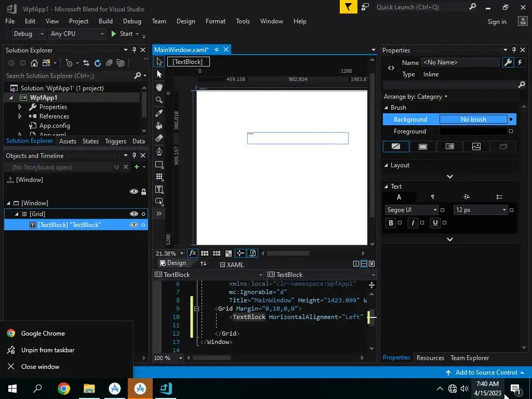Click Add to Source Control
The image size is (532, 399).
486,373
